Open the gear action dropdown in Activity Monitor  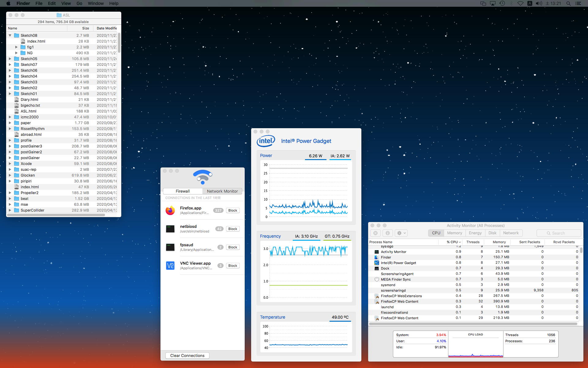click(401, 233)
